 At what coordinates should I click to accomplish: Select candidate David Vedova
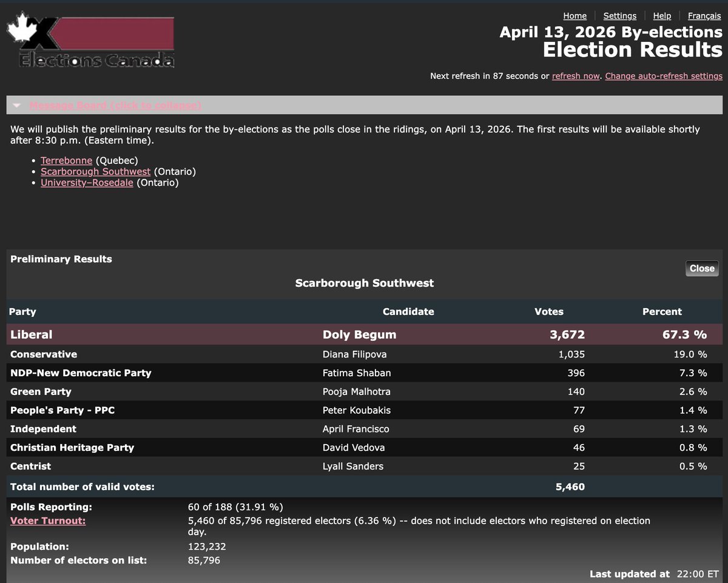[354, 448]
